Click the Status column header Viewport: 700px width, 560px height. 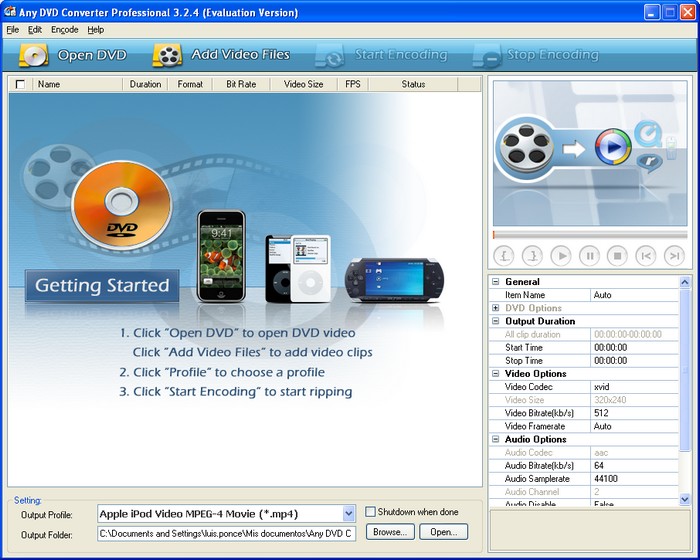click(x=413, y=84)
